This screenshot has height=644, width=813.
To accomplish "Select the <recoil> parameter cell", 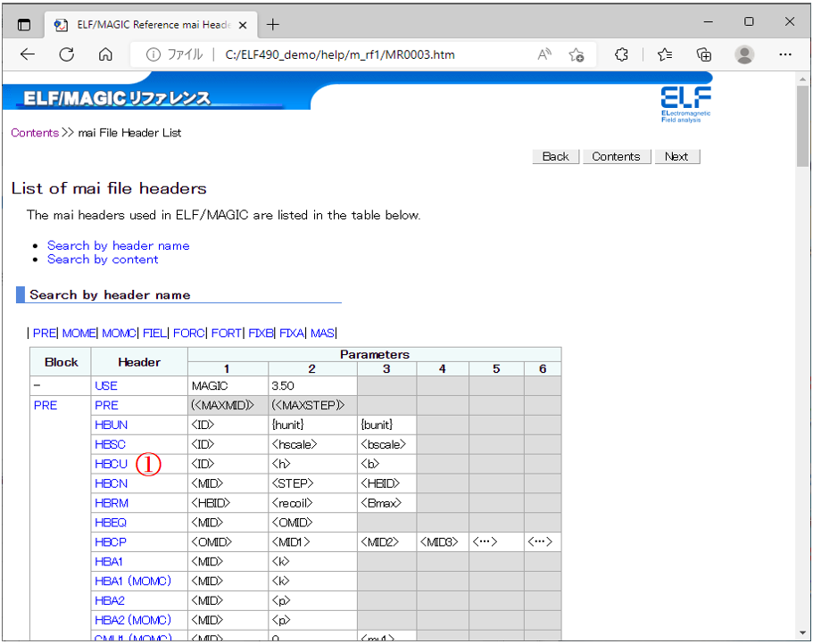I will point(312,503).
